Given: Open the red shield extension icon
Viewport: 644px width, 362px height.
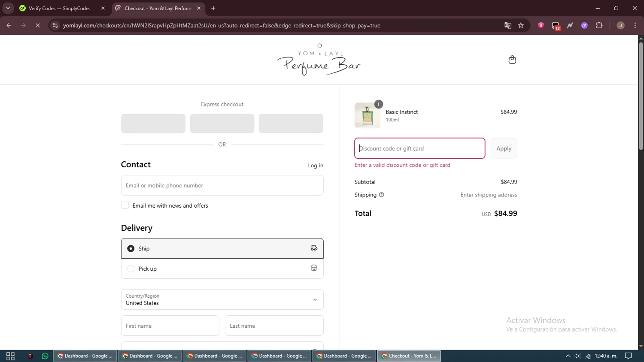Looking at the screenshot, I should [541, 25].
